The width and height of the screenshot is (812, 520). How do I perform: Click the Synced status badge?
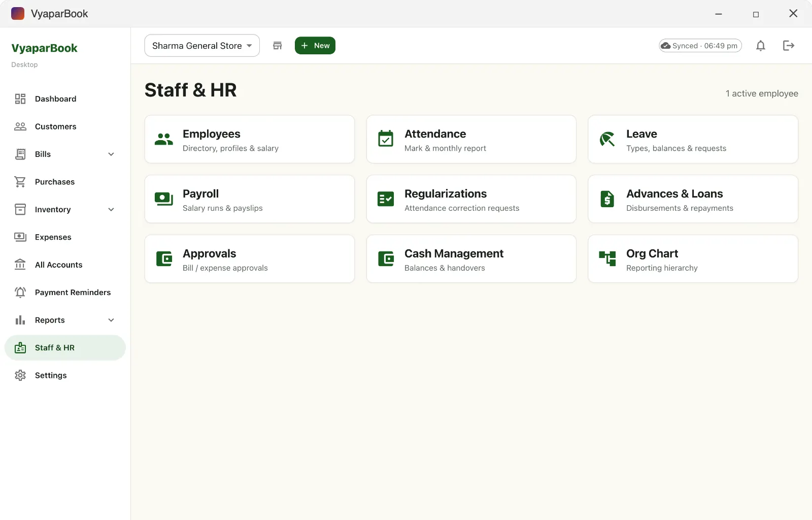coord(700,46)
